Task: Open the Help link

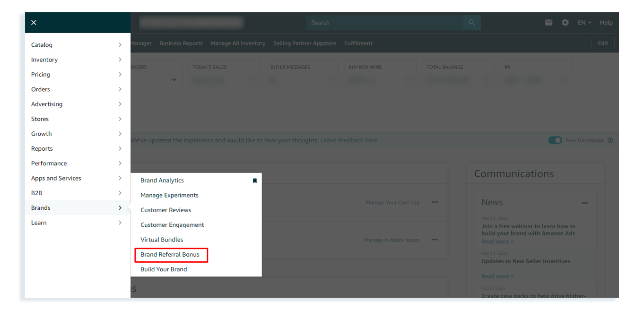Action: (x=606, y=23)
